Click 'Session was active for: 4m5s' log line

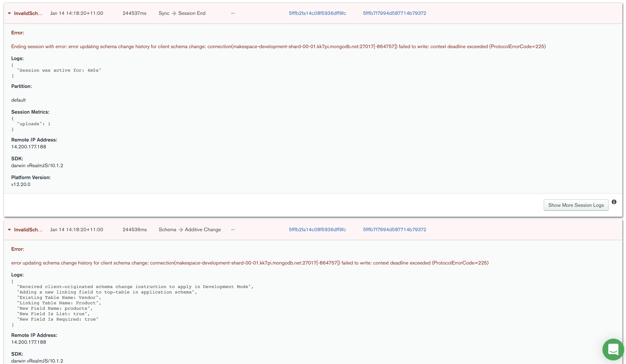(59, 71)
